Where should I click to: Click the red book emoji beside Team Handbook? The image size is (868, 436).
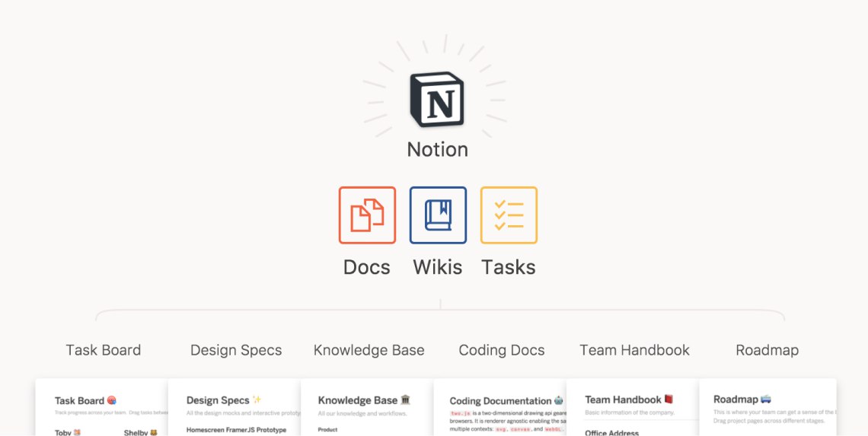pos(669,399)
